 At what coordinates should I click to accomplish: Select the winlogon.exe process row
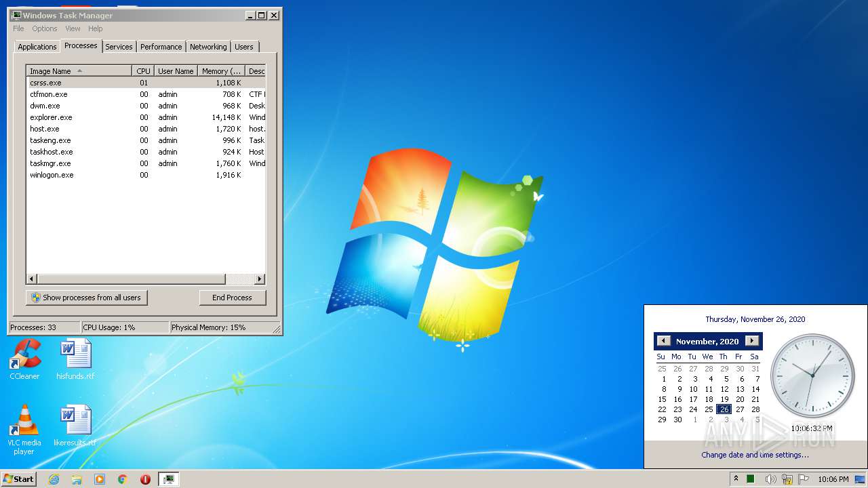(x=146, y=175)
